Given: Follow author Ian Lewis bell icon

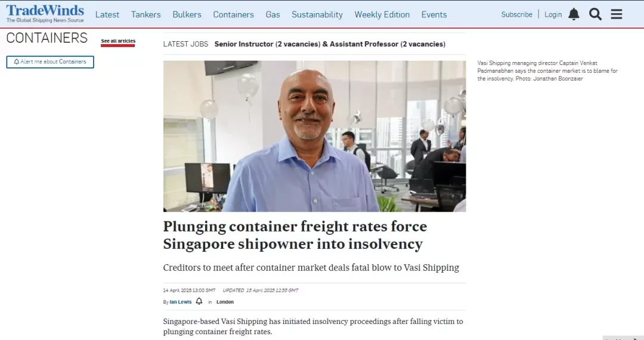Looking at the screenshot, I should tap(199, 301).
